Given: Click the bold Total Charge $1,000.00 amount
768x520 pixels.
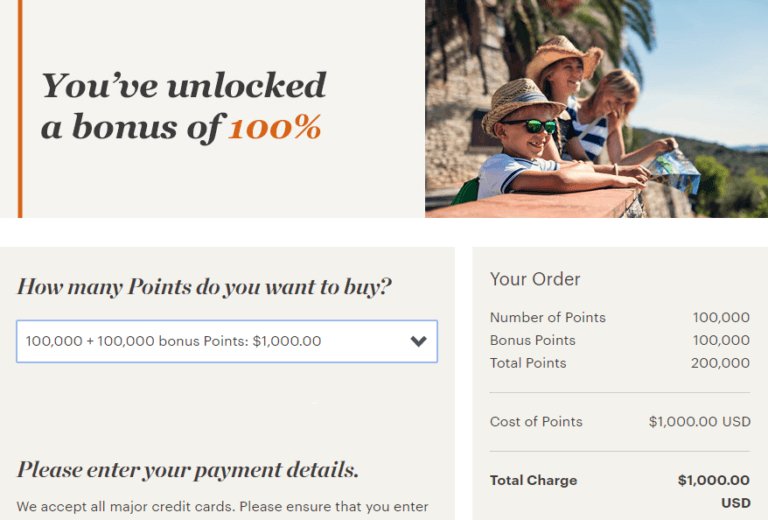Looking at the screenshot, I should (713, 481).
